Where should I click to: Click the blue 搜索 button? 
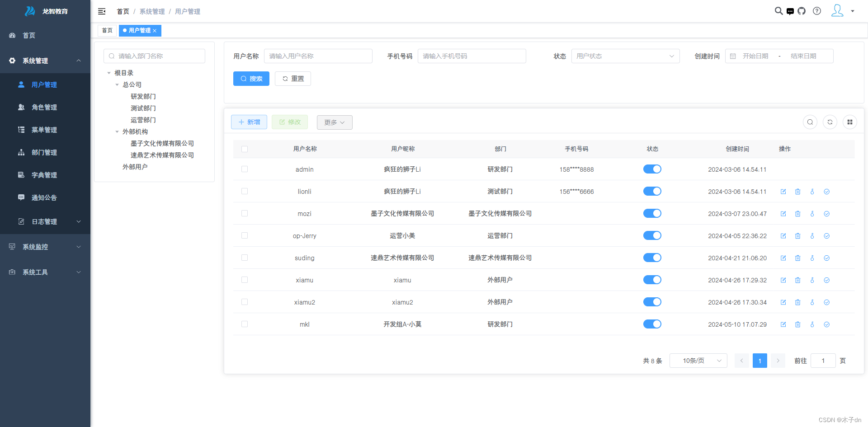[x=251, y=79]
